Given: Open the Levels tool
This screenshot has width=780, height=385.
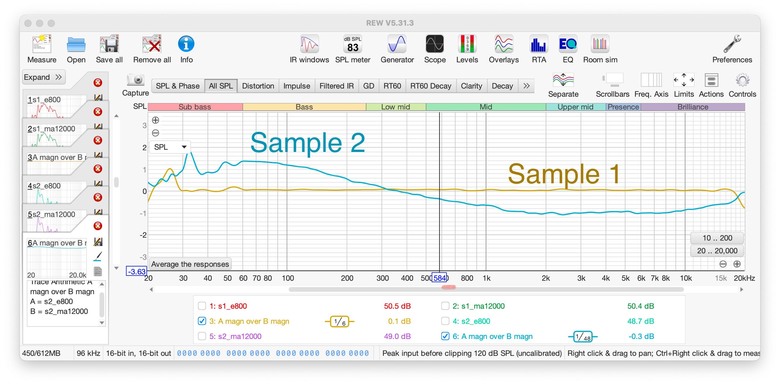Looking at the screenshot, I should click(x=467, y=44).
